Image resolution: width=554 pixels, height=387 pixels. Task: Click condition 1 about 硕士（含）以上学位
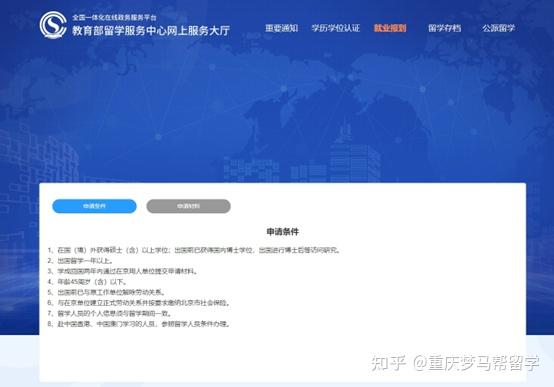194,250
